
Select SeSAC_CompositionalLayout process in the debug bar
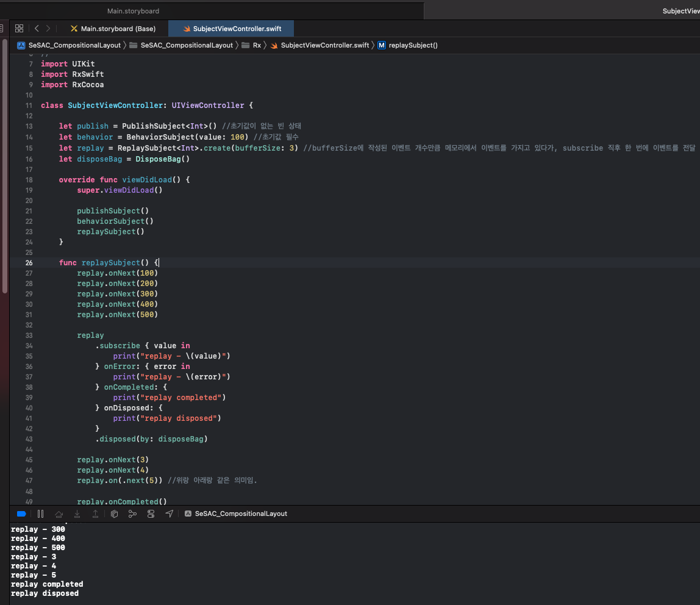coord(236,514)
